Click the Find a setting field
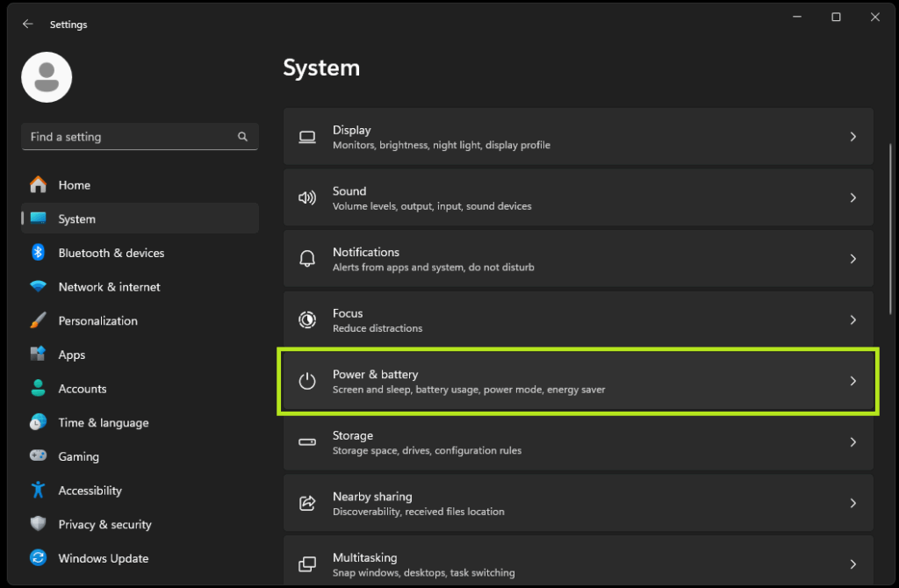This screenshot has width=899, height=588. click(x=140, y=136)
